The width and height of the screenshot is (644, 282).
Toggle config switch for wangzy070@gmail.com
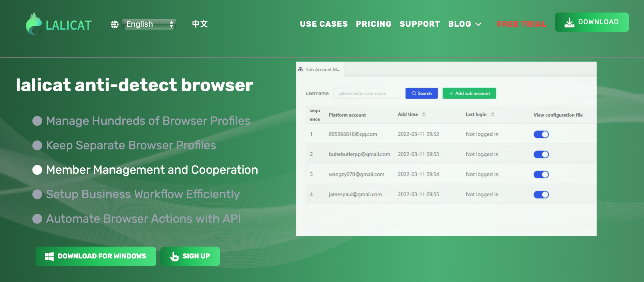pyautogui.click(x=541, y=175)
